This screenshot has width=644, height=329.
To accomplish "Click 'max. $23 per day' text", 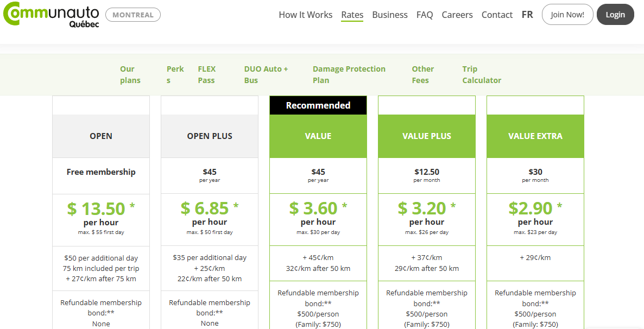I will [535, 232].
